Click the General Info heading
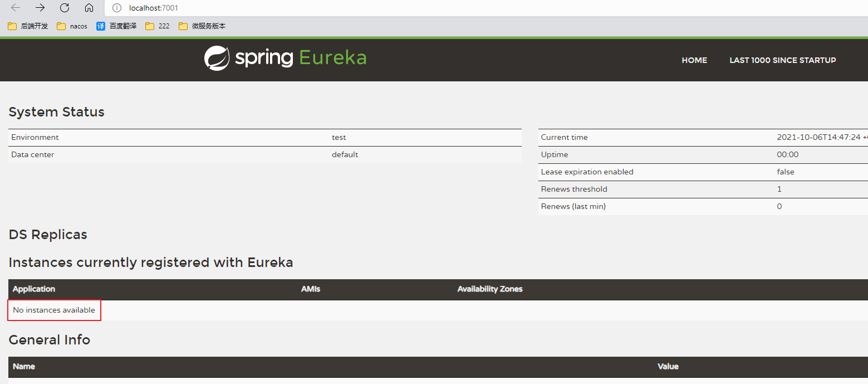The width and height of the screenshot is (868, 384). [50, 339]
